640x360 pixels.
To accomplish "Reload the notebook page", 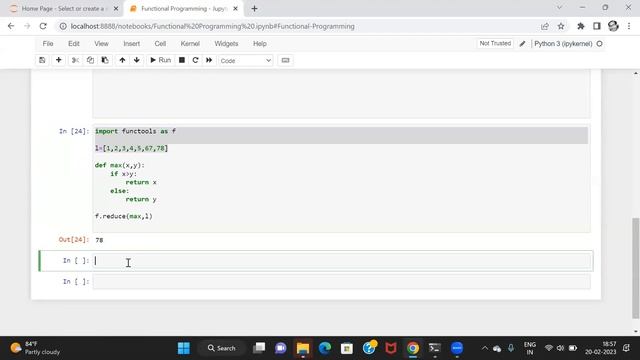I will click(43, 26).
